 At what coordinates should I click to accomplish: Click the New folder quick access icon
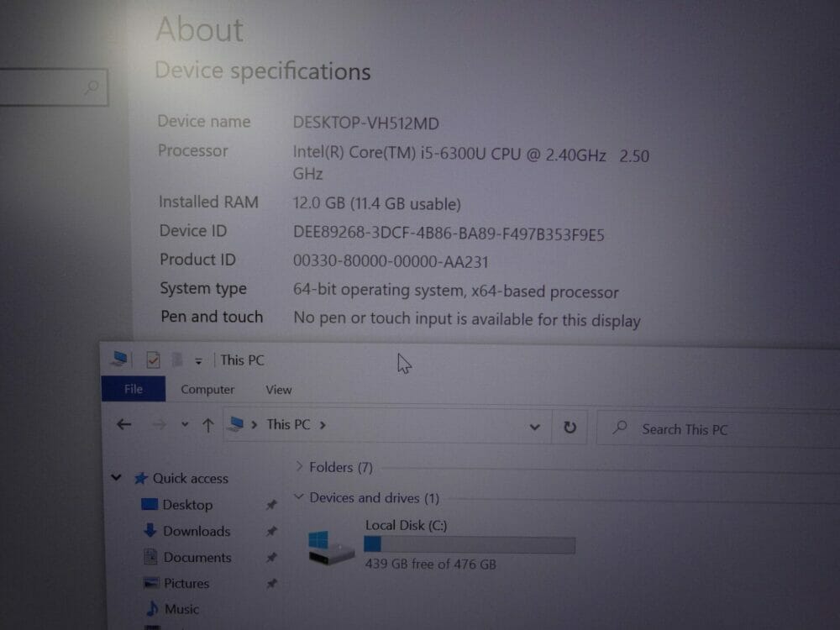pyautogui.click(x=176, y=360)
